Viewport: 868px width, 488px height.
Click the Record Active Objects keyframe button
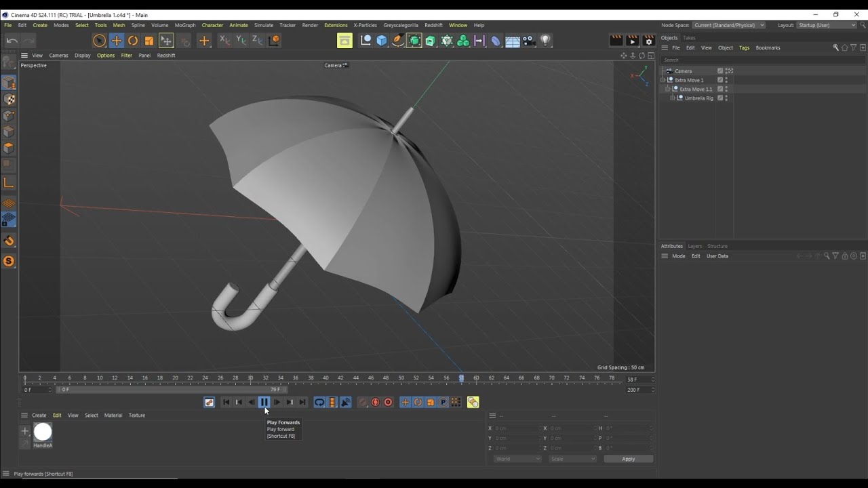362,403
